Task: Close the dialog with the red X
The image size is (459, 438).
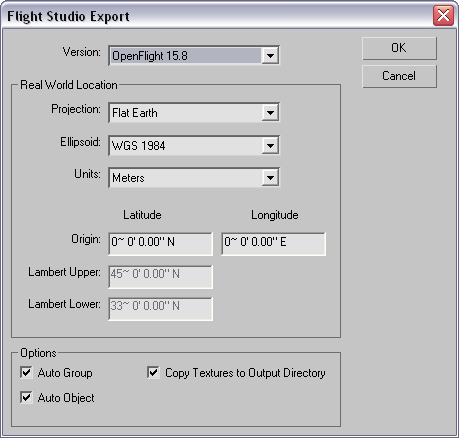Action: click(443, 15)
